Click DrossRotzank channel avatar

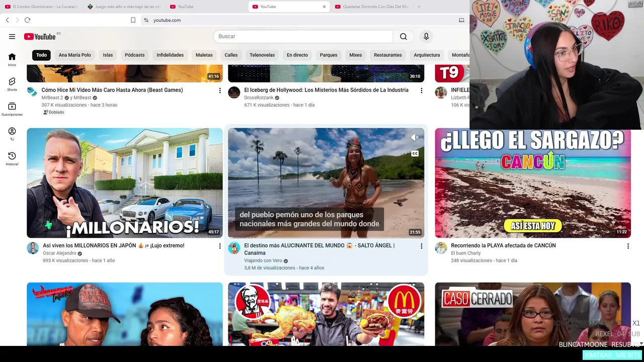click(234, 93)
